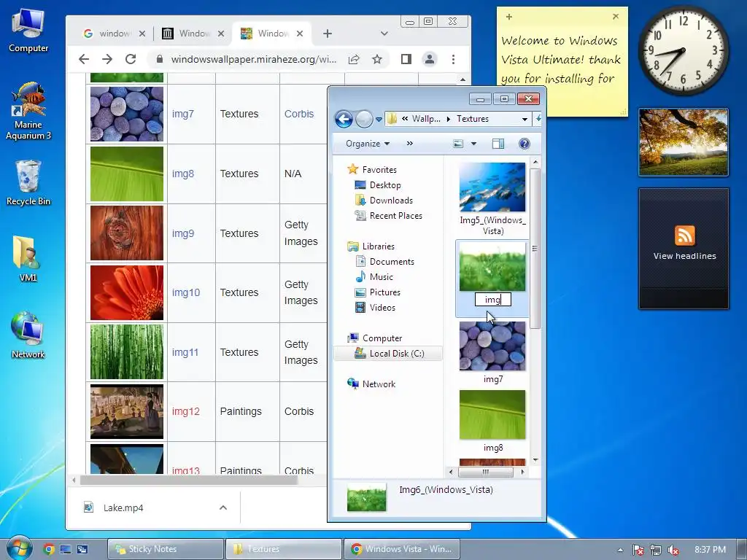Open Explorer help icon

coord(525,144)
